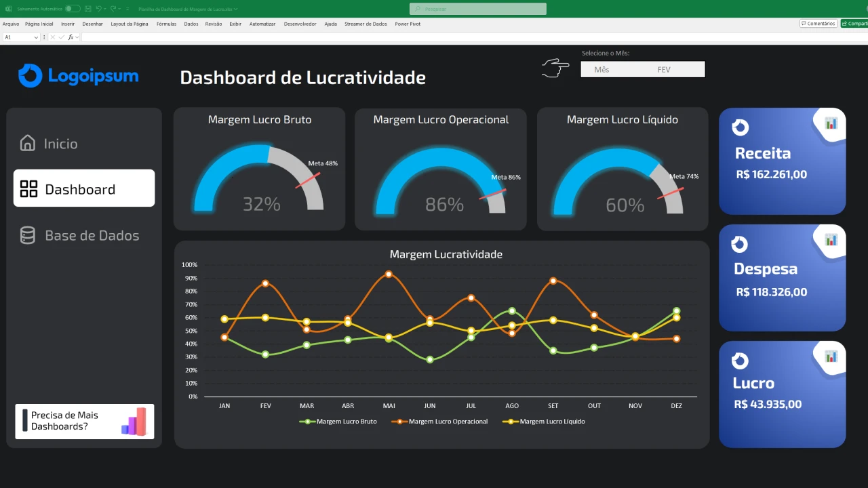Screen dimensions: 868x488
Task: Toggle Margem Lucro Operacional legend entry
Action: (x=439, y=422)
